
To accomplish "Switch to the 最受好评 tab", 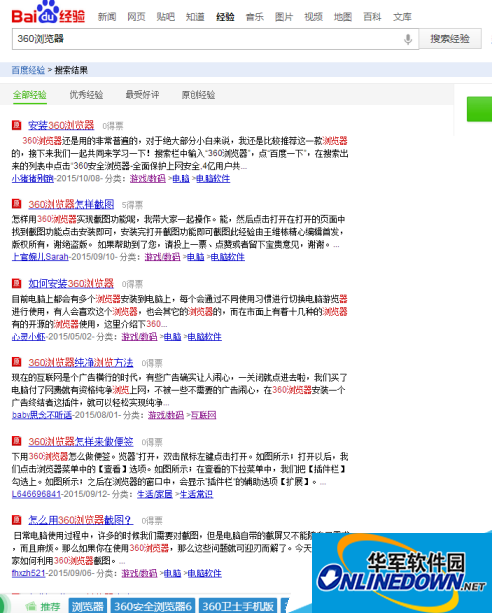I will pos(142,95).
